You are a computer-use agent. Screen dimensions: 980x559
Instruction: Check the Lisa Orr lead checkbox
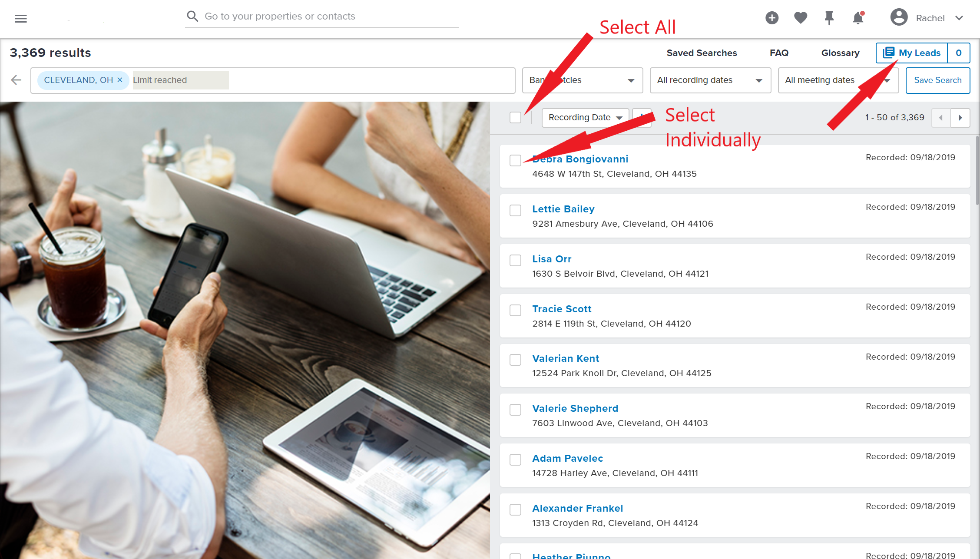(x=515, y=260)
